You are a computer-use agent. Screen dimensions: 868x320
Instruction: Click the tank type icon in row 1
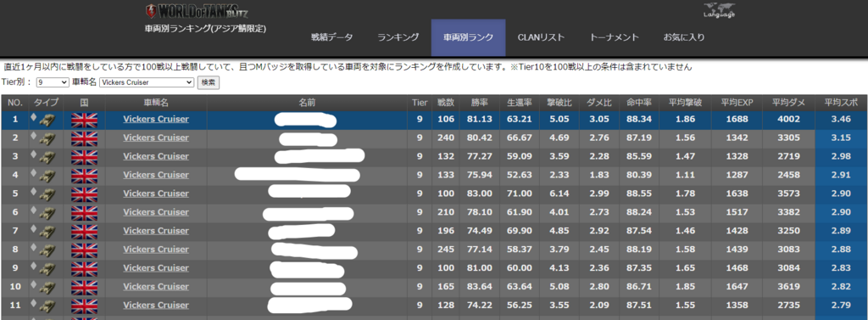pyautogui.click(x=47, y=119)
